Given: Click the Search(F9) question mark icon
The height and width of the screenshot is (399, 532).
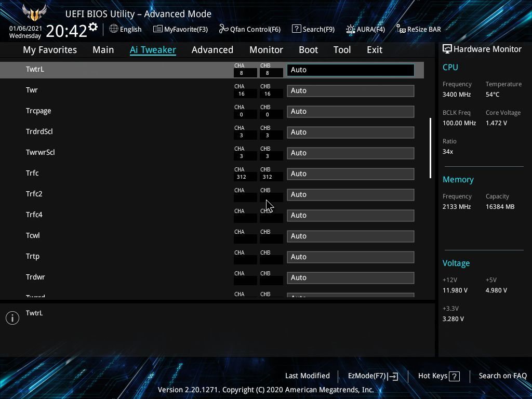Looking at the screenshot, I should (296, 29).
